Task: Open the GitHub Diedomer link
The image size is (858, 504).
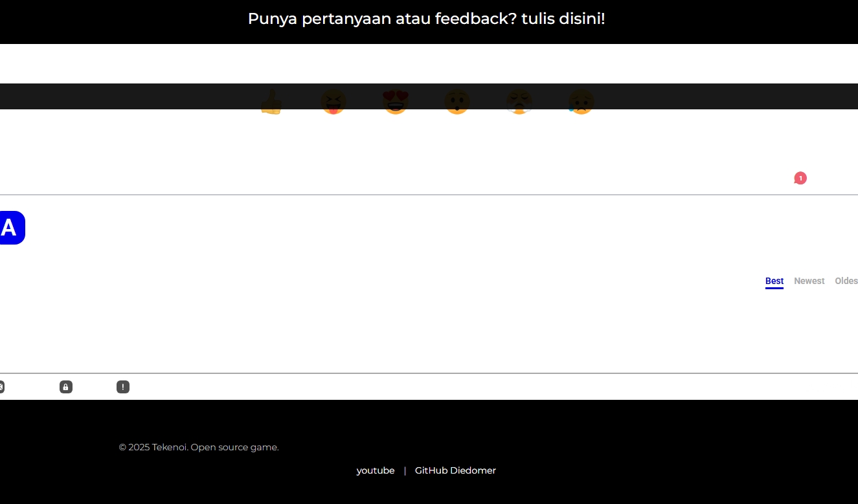Action: (x=455, y=470)
